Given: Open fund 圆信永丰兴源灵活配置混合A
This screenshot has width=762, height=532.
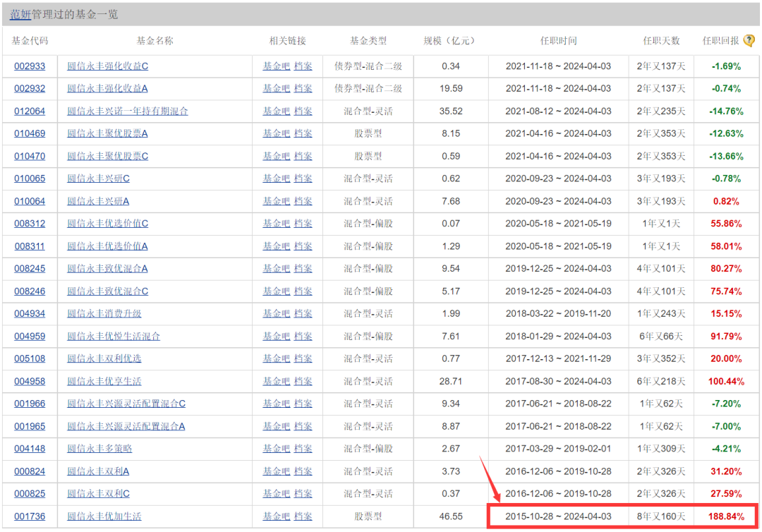Looking at the screenshot, I should (126, 427).
